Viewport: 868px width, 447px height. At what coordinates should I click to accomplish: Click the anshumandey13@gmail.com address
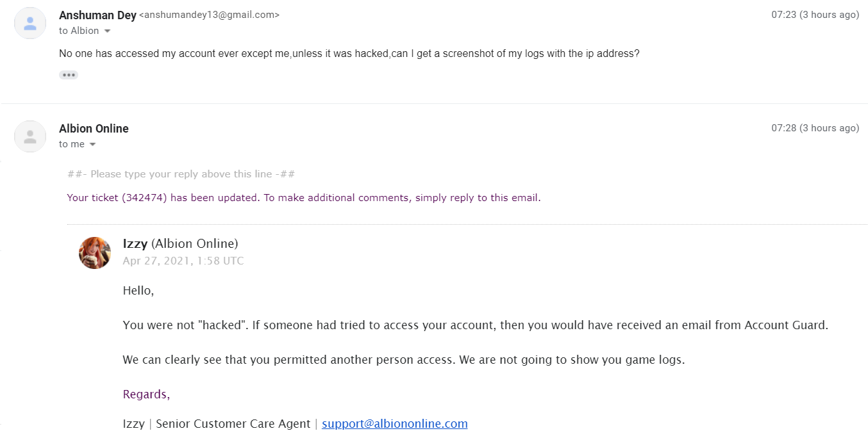pyautogui.click(x=209, y=15)
